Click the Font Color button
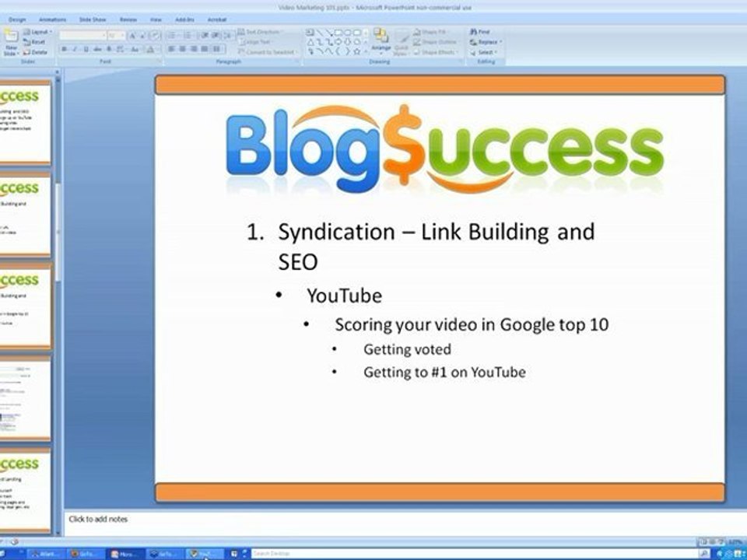 click(151, 49)
